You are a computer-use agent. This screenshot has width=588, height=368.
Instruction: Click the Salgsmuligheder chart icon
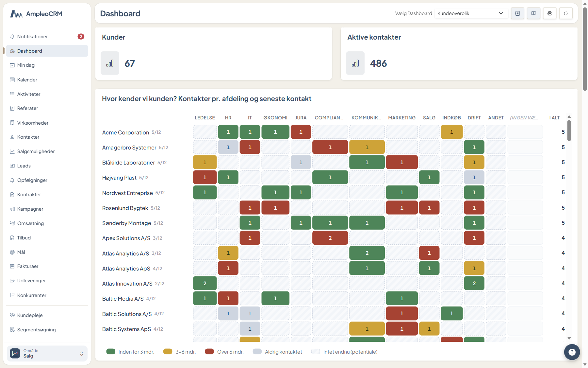tap(12, 151)
